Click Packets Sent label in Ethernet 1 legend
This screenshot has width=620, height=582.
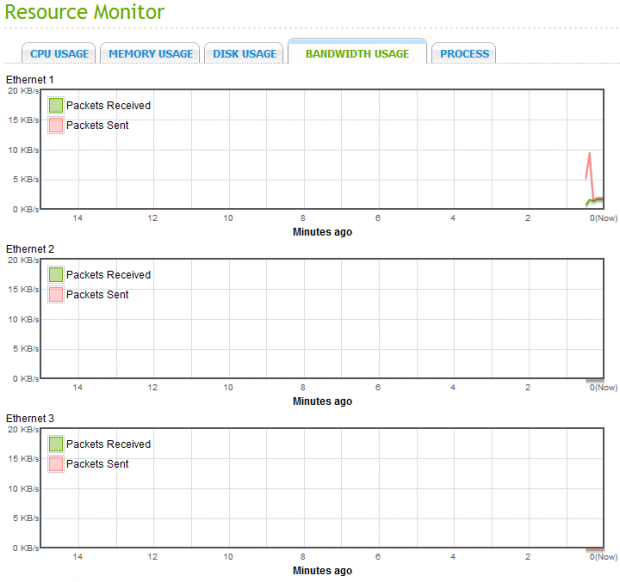[x=97, y=125]
